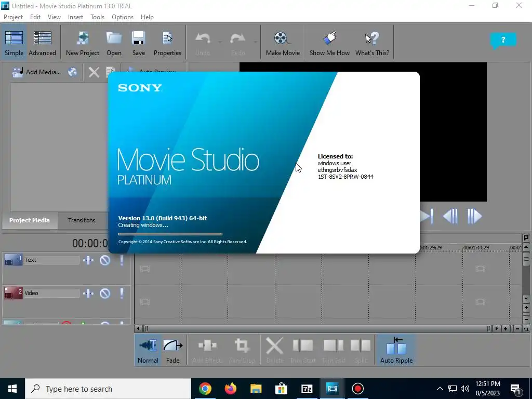Click the marker flag icon above scrollbar
532x399 pixels.
[526, 237]
